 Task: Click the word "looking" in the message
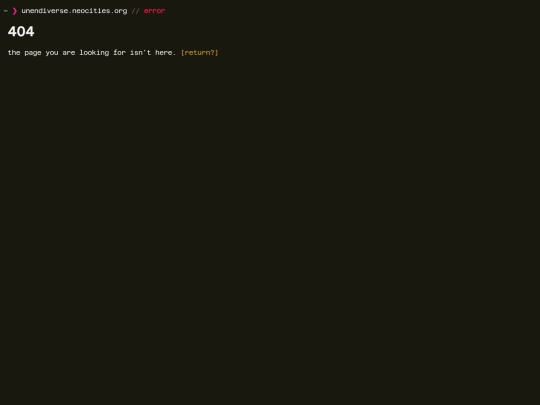94,53
